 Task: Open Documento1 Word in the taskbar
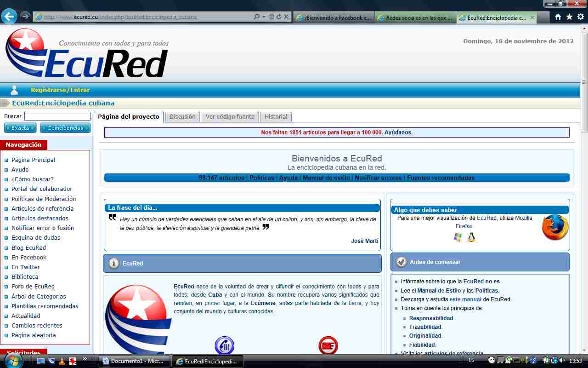pos(134,361)
